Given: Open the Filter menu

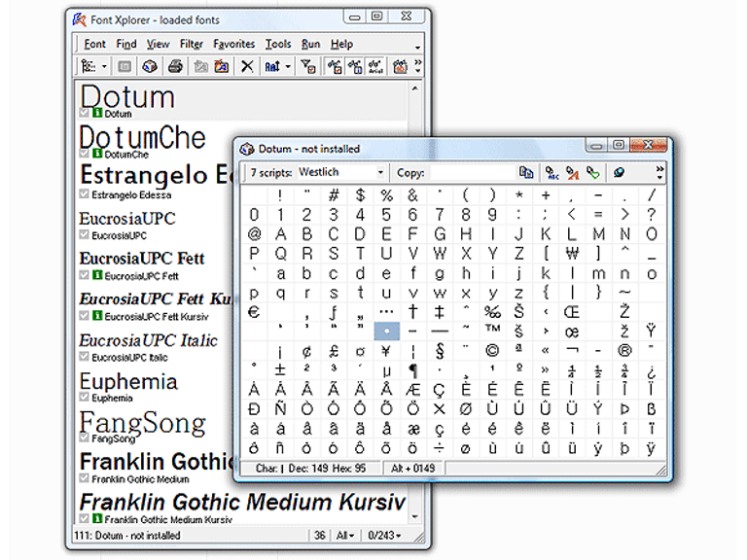Looking at the screenshot, I should pos(191,44).
